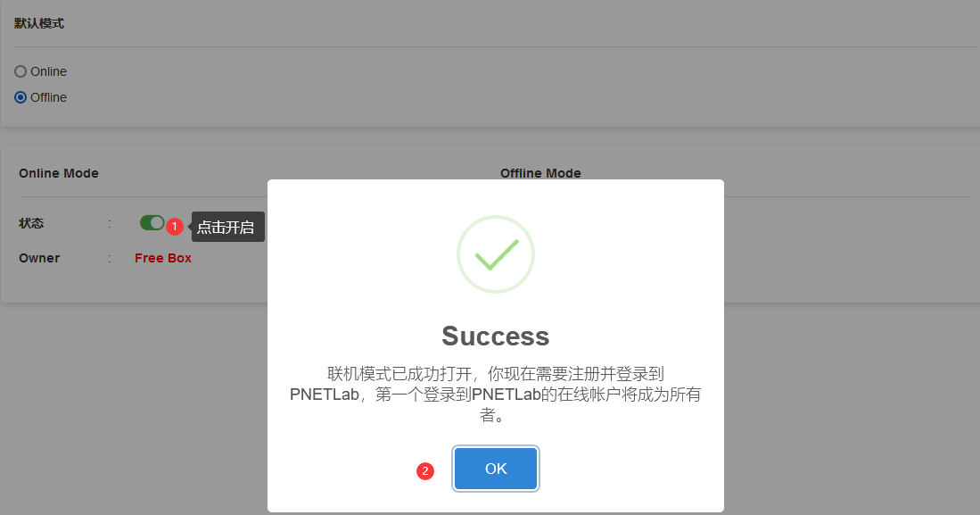Click the green success checkmark icon
This screenshot has width=980, height=515.
(x=497, y=254)
